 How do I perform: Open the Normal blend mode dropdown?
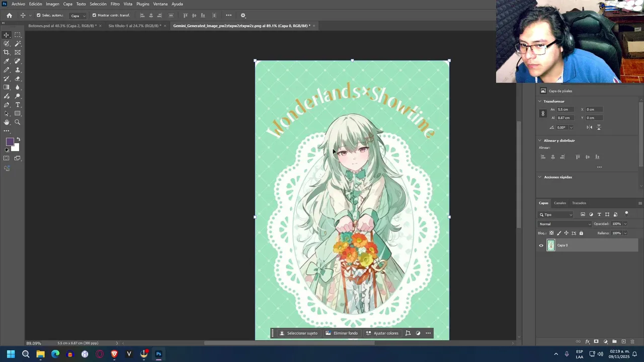(x=565, y=224)
